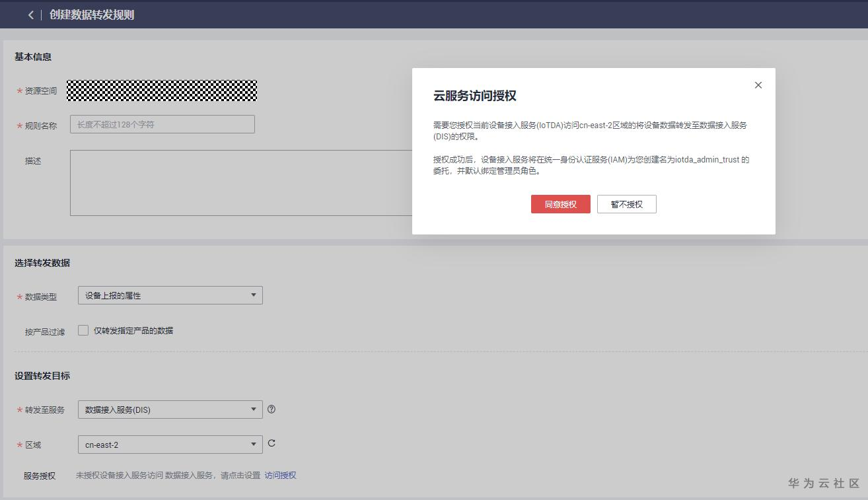Open the help tooltip beside 转发至服务
The height and width of the screenshot is (500, 868).
[271, 409]
